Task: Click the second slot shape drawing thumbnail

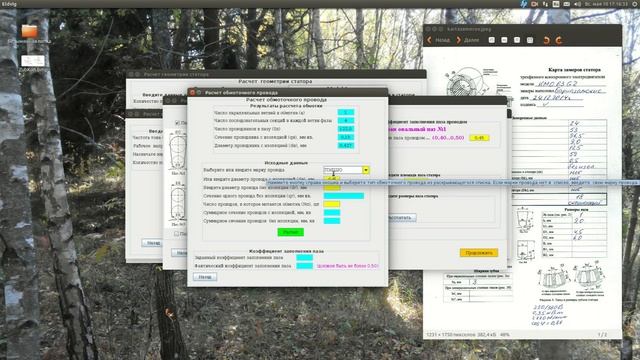Action: (178, 201)
